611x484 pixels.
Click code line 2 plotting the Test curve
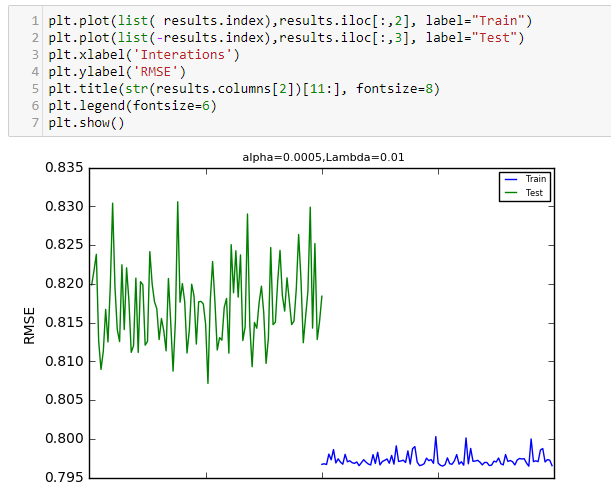click(x=286, y=38)
